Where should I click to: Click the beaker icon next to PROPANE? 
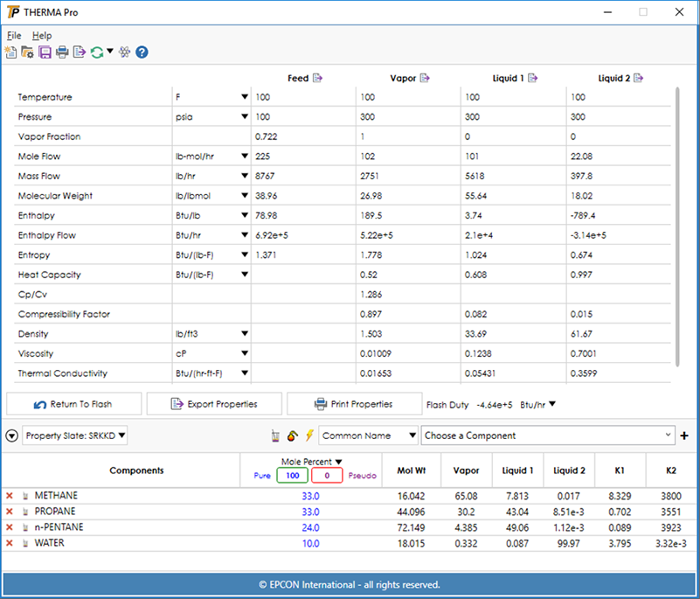[25, 512]
